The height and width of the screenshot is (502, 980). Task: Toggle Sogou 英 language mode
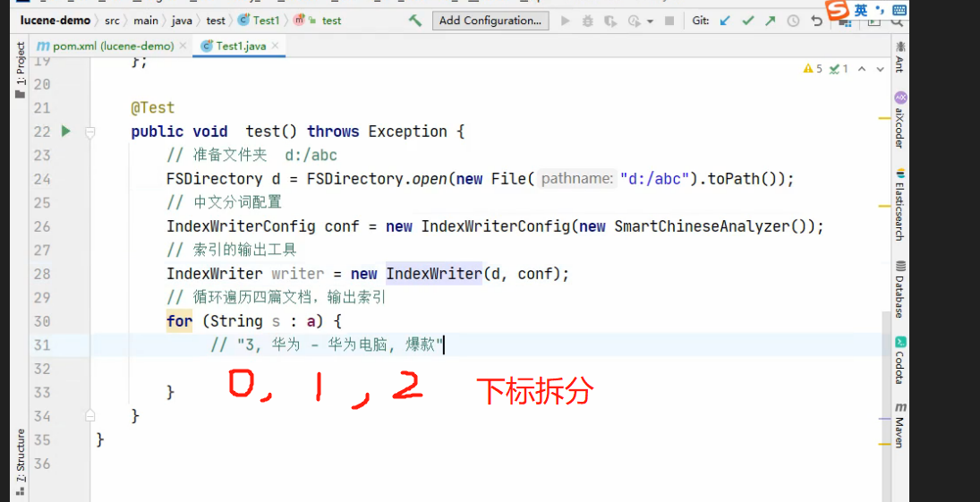point(861,9)
